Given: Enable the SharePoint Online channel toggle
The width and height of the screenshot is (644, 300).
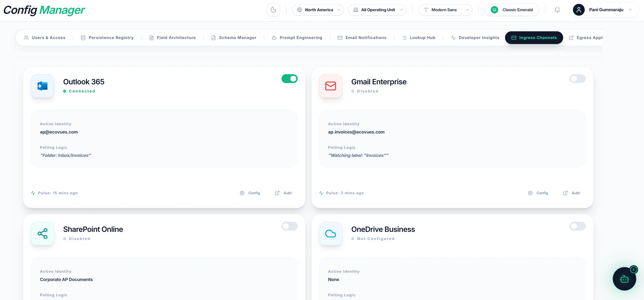Looking at the screenshot, I should coord(289,226).
